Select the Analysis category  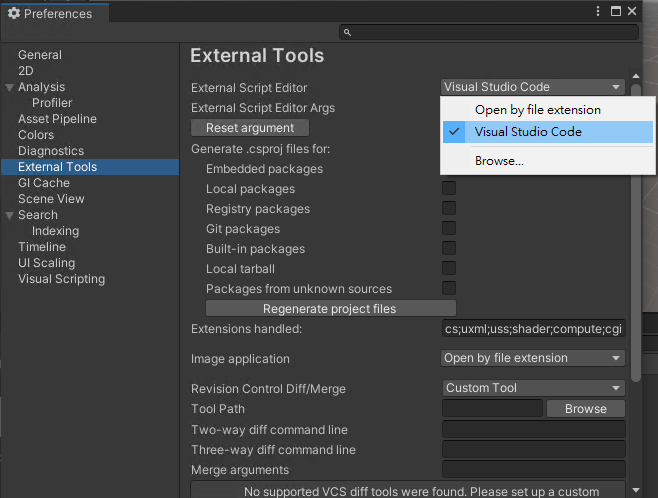click(x=42, y=87)
